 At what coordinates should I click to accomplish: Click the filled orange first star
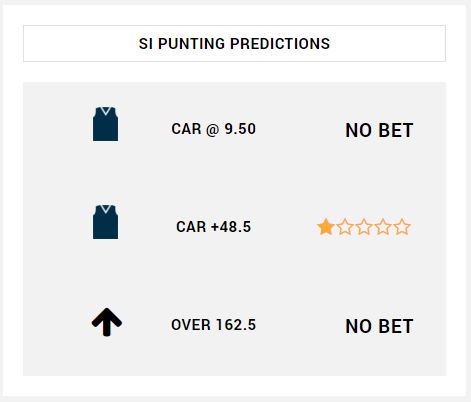click(x=326, y=227)
